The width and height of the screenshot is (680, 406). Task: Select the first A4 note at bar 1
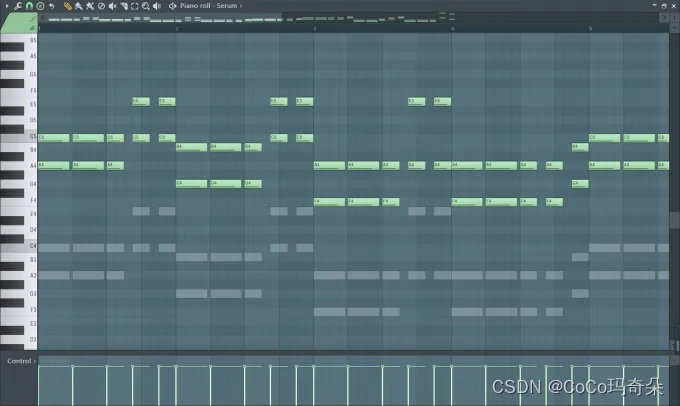(x=54, y=165)
